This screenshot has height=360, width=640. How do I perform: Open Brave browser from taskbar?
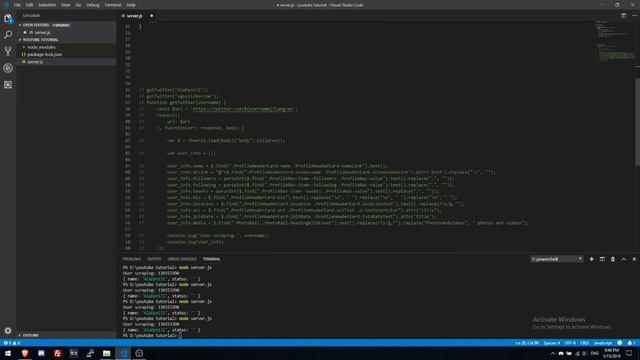pyautogui.click(x=25, y=353)
